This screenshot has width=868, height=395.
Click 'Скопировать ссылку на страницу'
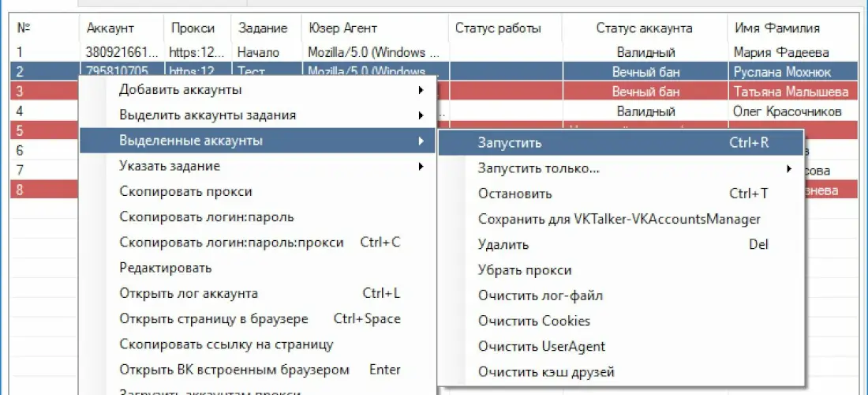tap(258, 344)
